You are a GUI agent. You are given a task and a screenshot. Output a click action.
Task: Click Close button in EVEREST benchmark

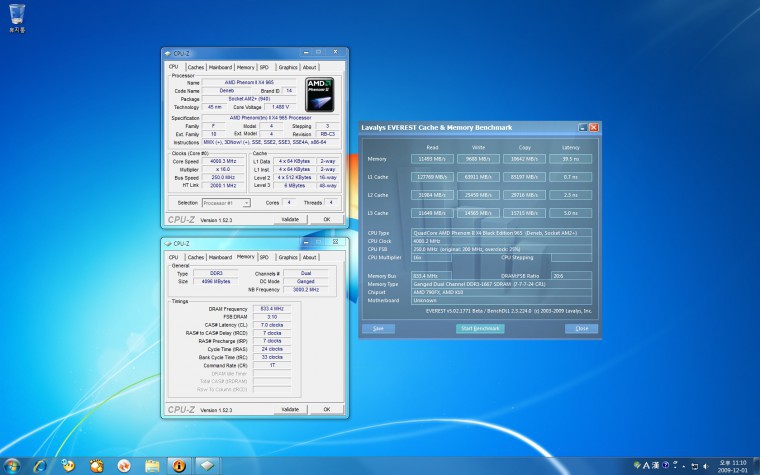581,329
